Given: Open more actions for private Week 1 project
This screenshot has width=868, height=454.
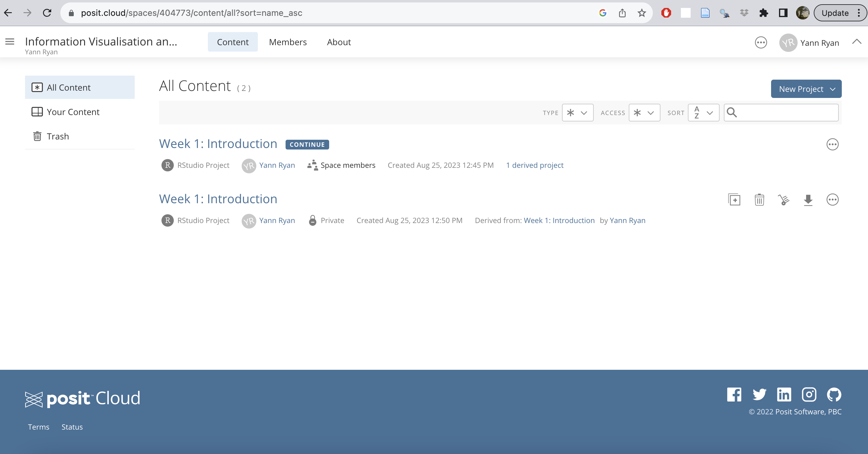Looking at the screenshot, I should (x=832, y=200).
